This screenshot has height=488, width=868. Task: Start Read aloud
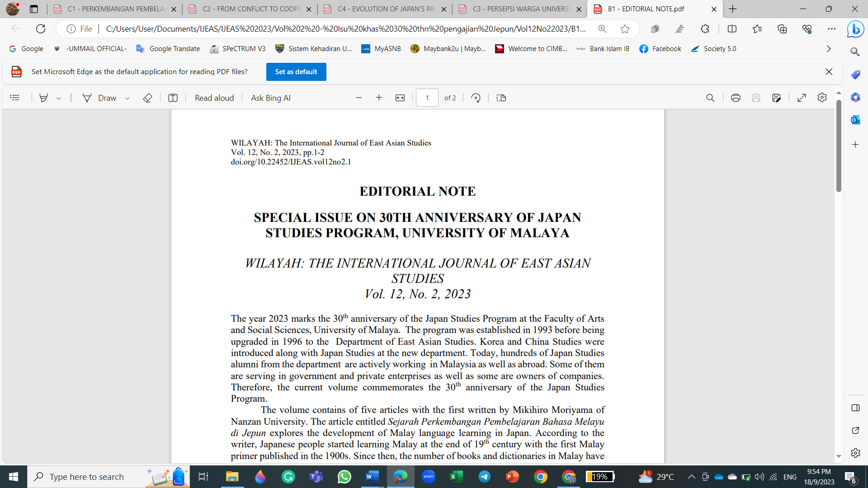pyautogui.click(x=214, y=98)
